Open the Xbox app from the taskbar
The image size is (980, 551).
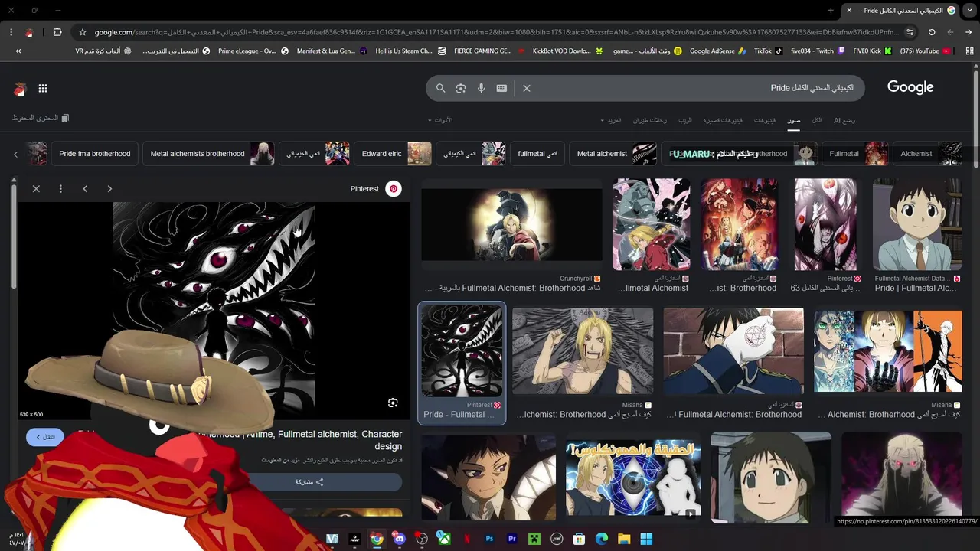[444, 539]
